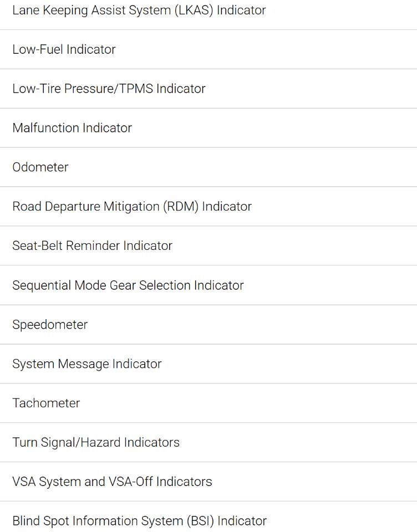The image size is (417, 532).
Task: Select Road Departure Mitigation (RDM) Indicator
Action: click(x=208, y=207)
